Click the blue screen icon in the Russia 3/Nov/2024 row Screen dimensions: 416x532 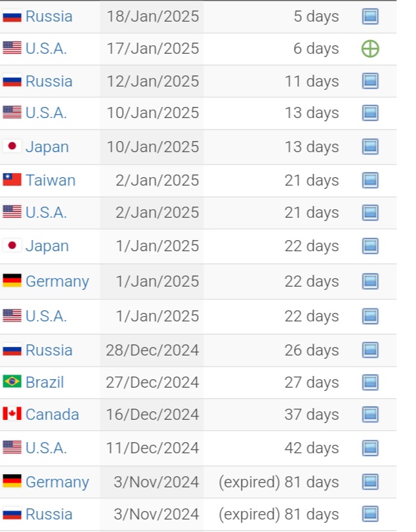[x=370, y=514]
